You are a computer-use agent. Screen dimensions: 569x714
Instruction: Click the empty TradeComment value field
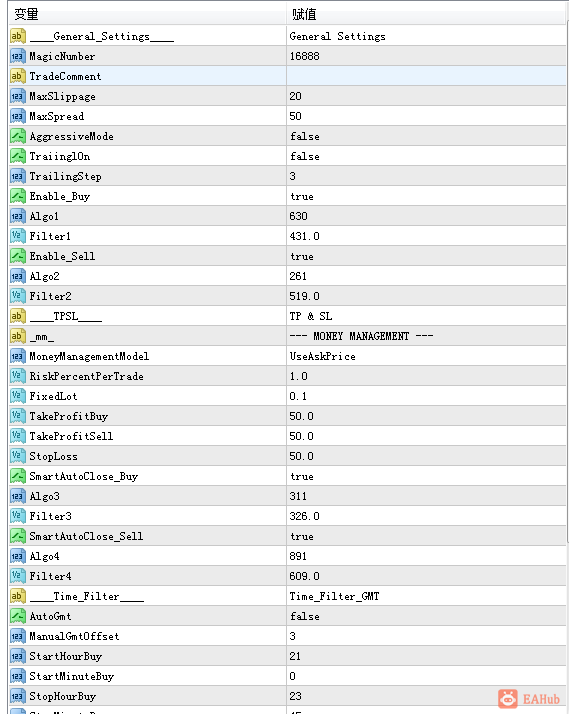[x=426, y=76]
